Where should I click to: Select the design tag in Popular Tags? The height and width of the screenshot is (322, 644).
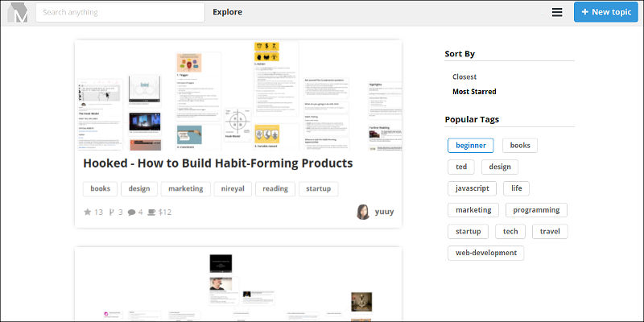[x=500, y=167]
